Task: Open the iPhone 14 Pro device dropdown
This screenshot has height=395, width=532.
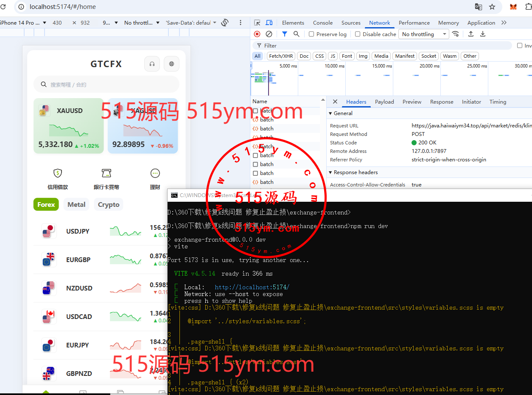Action: (x=23, y=23)
